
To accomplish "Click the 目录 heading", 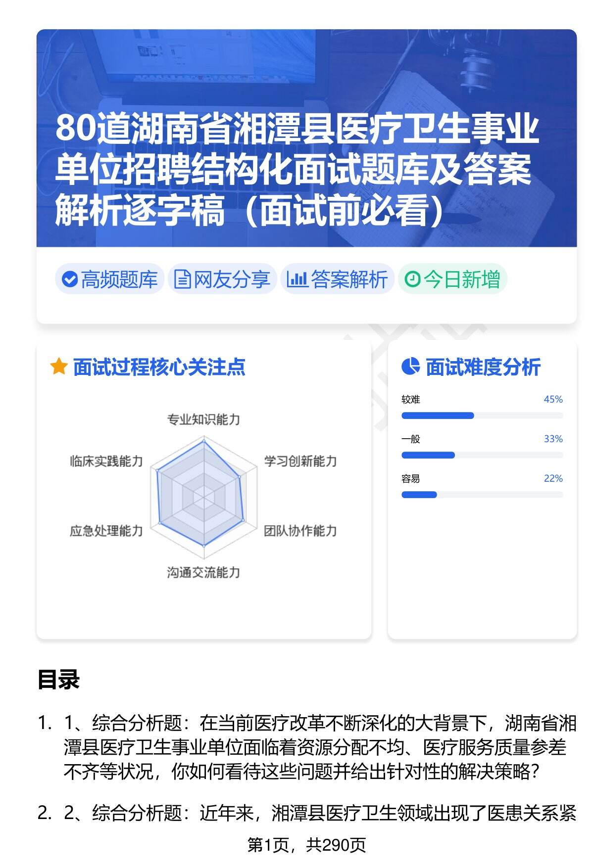I will 58,680.
